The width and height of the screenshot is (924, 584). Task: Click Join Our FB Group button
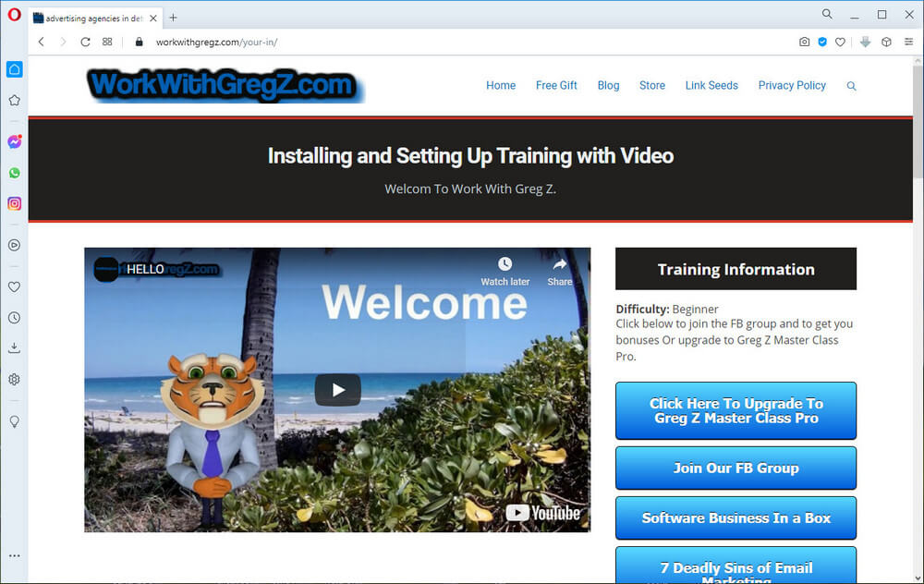pos(736,468)
